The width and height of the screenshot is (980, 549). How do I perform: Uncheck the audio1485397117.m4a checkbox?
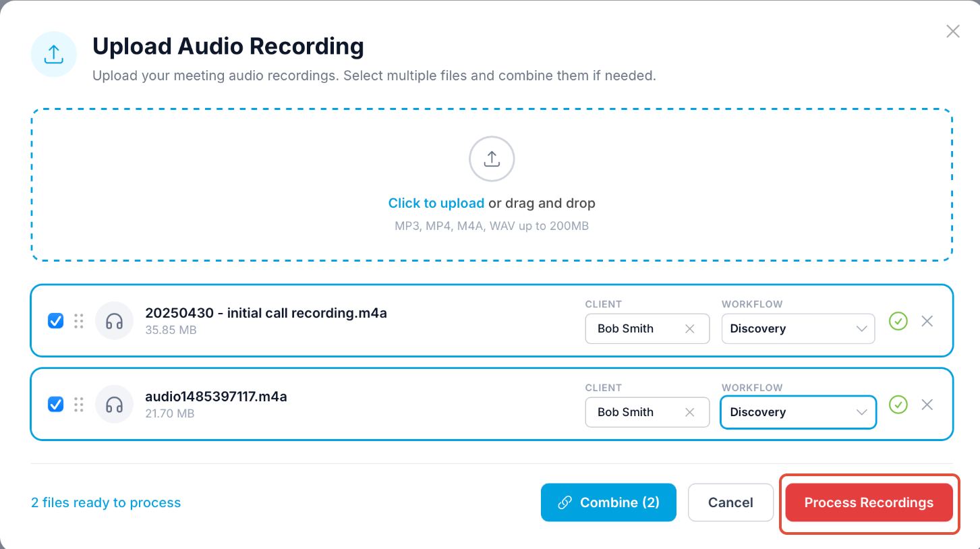coord(56,405)
